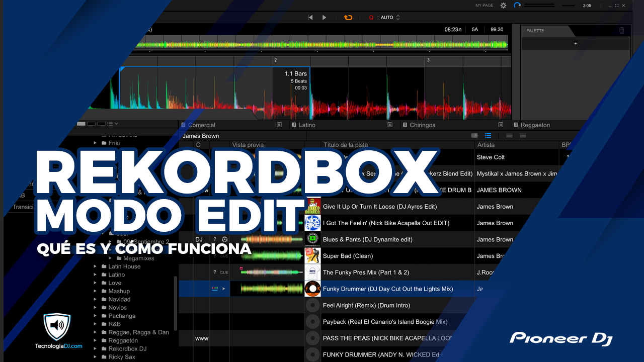Select the R&B folder in tree
Screen dimensions: 644x362
tap(114, 324)
